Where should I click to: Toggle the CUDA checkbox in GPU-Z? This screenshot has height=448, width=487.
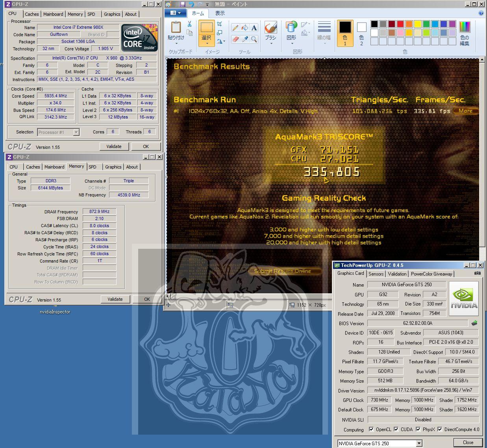396,429
